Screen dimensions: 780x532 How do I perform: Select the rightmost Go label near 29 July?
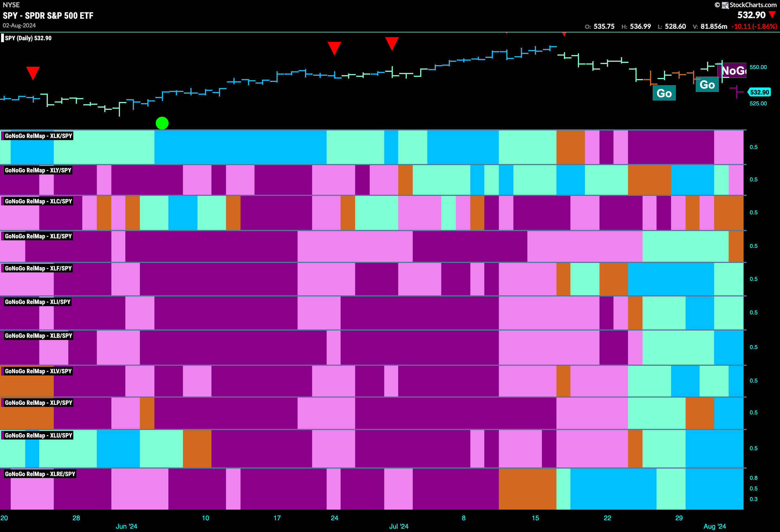(x=707, y=85)
